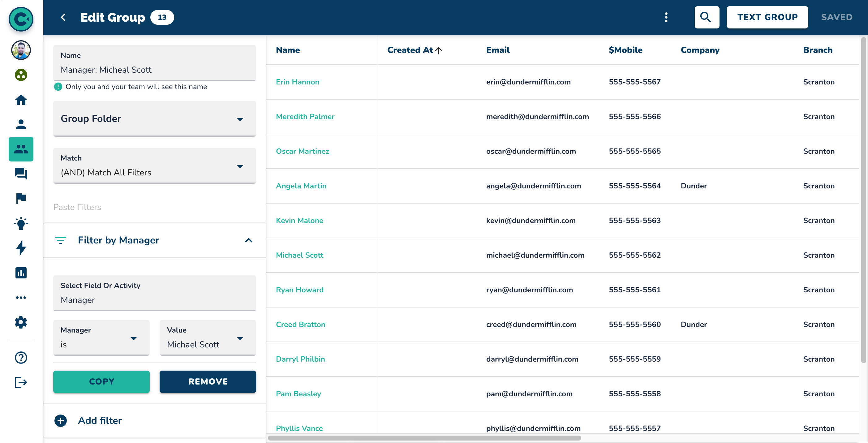Open the bar chart reports icon
The image size is (868, 443).
click(21, 273)
